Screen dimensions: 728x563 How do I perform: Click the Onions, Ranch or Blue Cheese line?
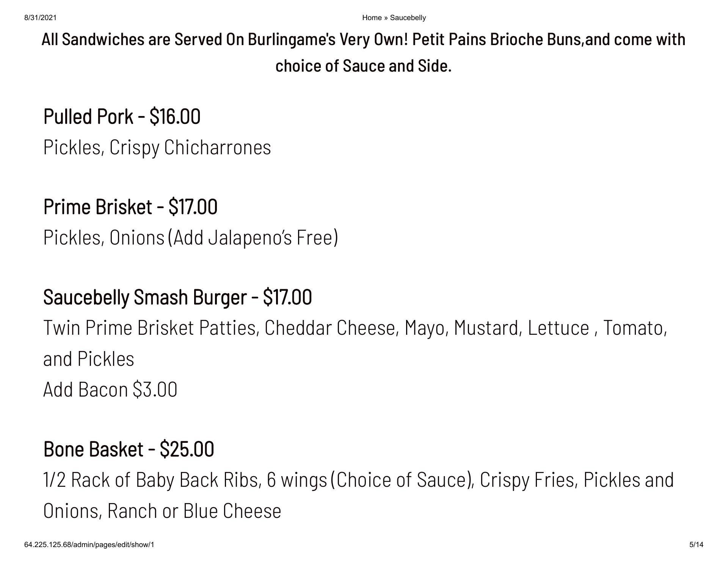point(162,511)
